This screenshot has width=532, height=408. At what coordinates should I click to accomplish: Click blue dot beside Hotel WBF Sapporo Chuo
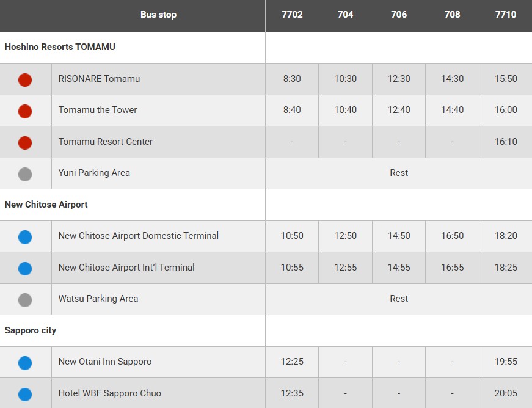(25, 394)
